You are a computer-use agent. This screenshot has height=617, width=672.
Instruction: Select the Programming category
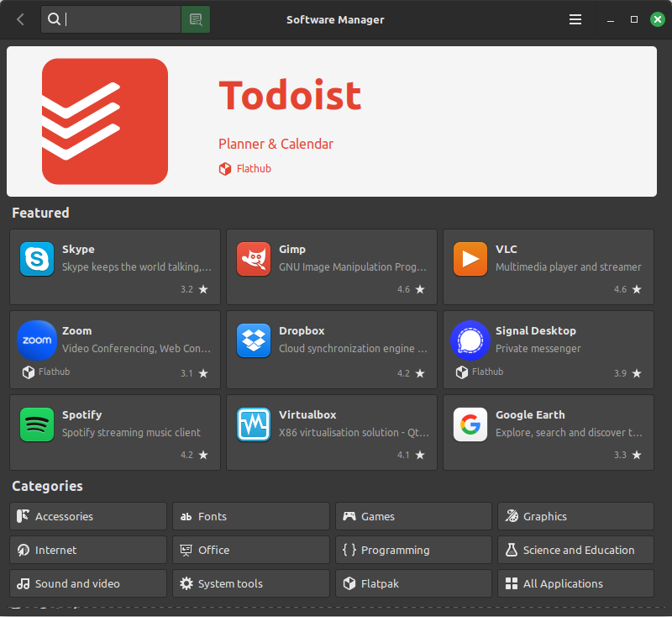point(413,550)
